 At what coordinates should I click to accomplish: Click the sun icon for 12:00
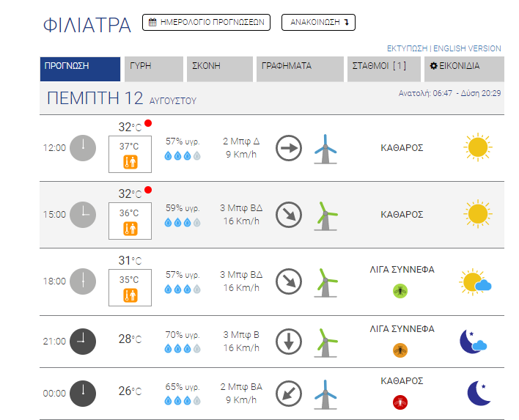478,147
